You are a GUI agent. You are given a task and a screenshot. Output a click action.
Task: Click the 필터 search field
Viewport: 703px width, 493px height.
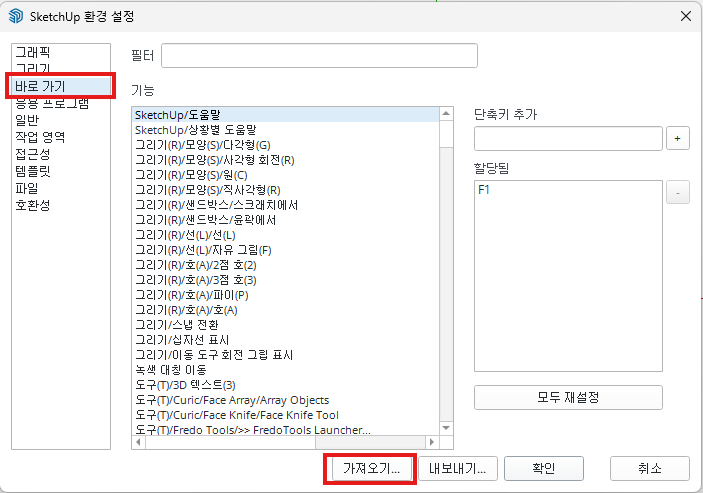[319, 56]
